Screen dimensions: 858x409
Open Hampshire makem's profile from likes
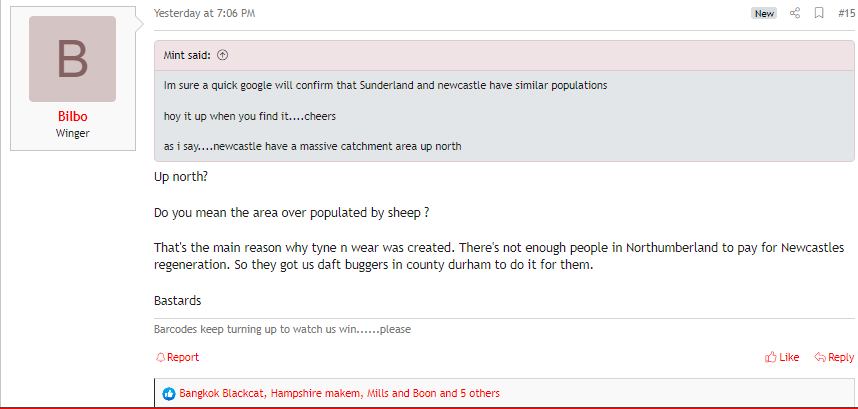(316, 393)
